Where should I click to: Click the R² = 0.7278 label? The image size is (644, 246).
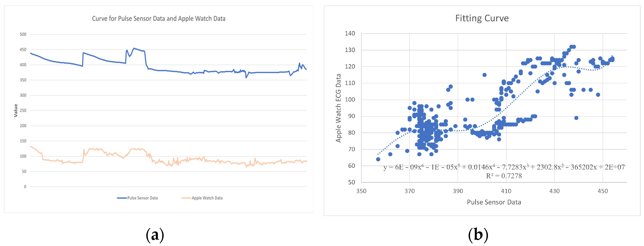click(x=504, y=176)
